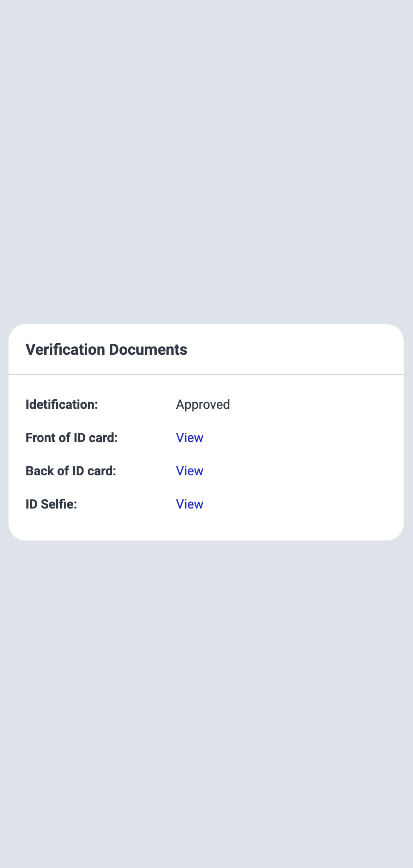Click the Back of ID card label
413x868 pixels.
(x=71, y=471)
